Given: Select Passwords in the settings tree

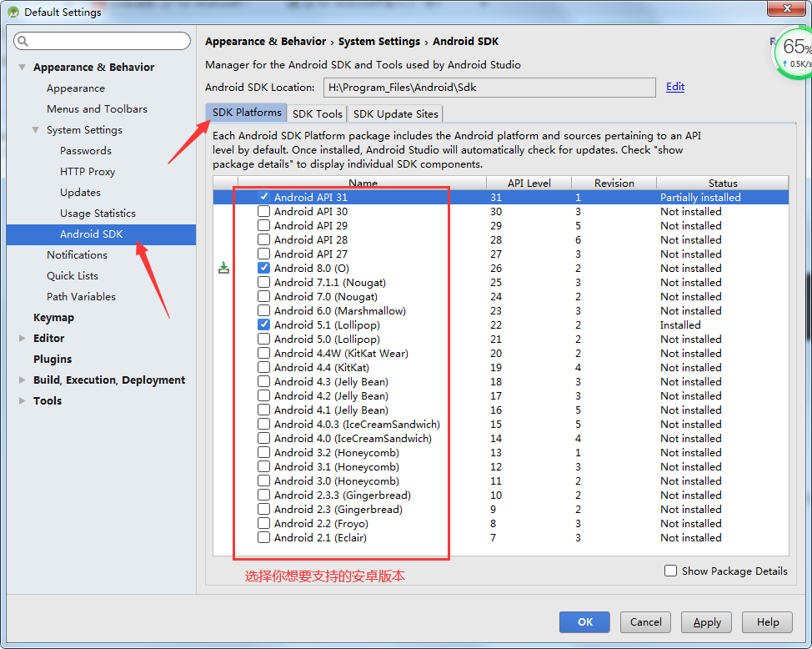Looking at the screenshot, I should [x=85, y=151].
